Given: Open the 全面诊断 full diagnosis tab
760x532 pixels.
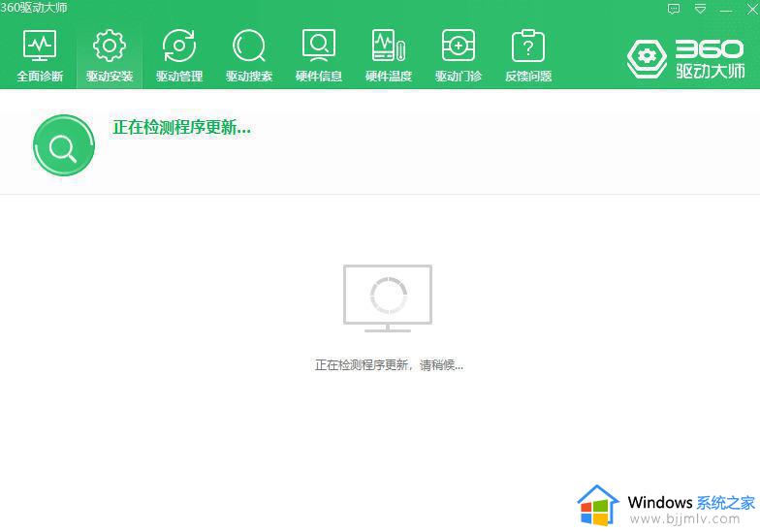Looking at the screenshot, I should click(40, 55).
